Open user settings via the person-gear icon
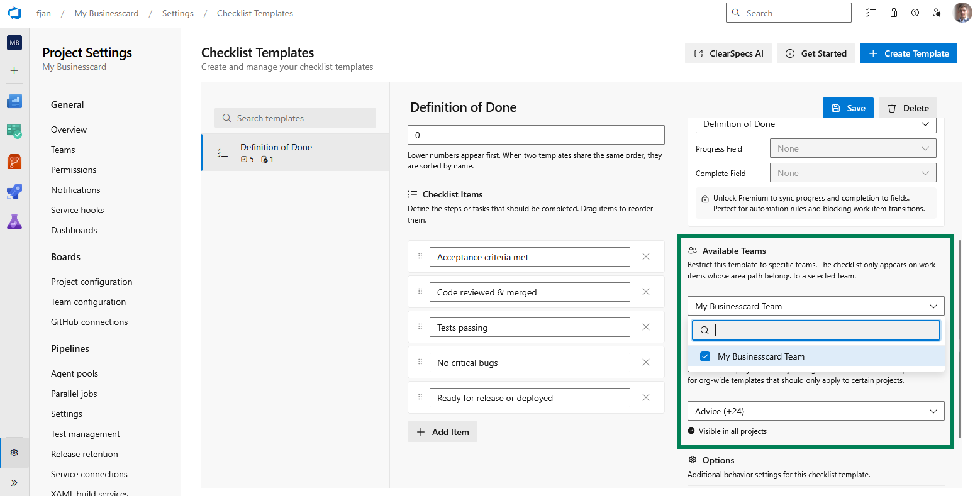This screenshot has width=980, height=496. point(937,13)
